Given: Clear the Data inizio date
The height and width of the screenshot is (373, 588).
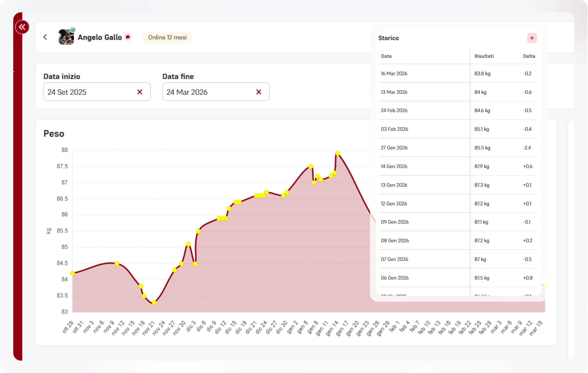Looking at the screenshot, I should 140,92.
